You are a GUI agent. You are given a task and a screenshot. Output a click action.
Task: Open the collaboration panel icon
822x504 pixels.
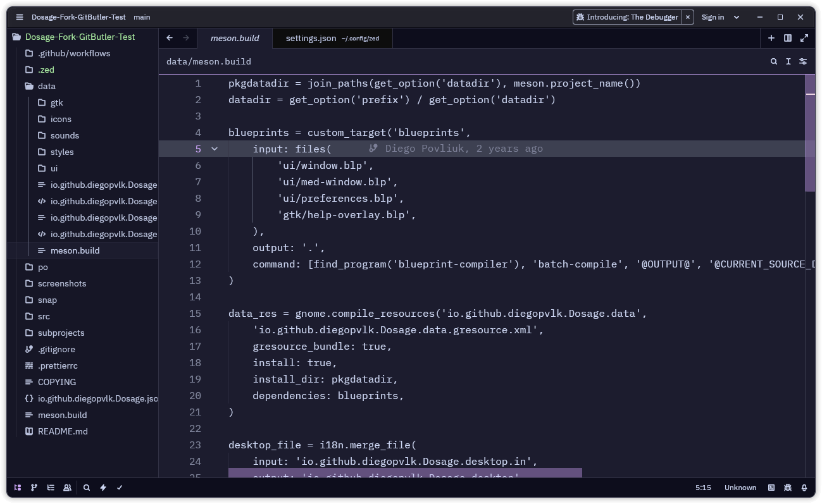point(67,488)
